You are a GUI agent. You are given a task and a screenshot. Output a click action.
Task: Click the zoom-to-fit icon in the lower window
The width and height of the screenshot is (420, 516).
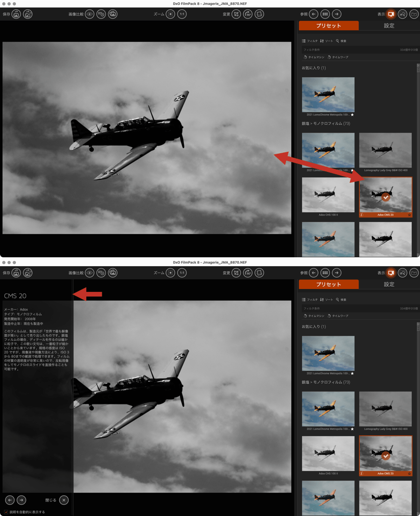171,273
